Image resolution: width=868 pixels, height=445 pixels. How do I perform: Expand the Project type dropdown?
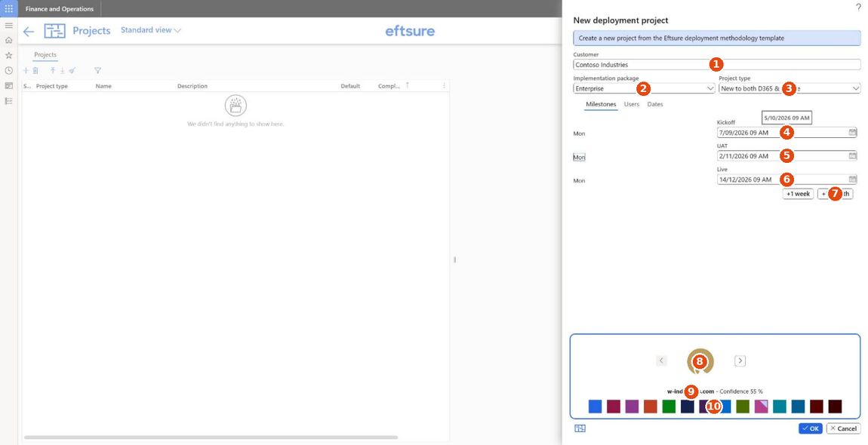(856, 88)
